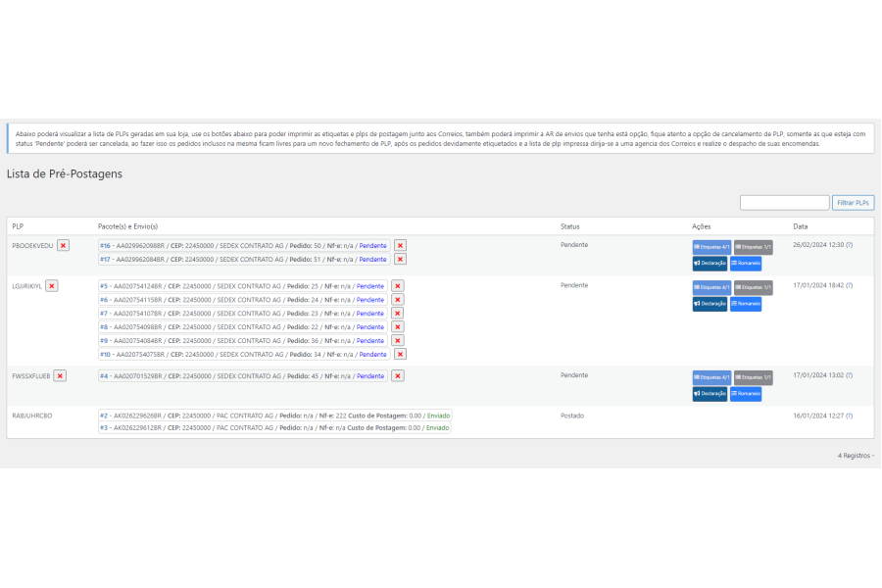Open package link #5
The image size is (882, 588).
[104, 286]
